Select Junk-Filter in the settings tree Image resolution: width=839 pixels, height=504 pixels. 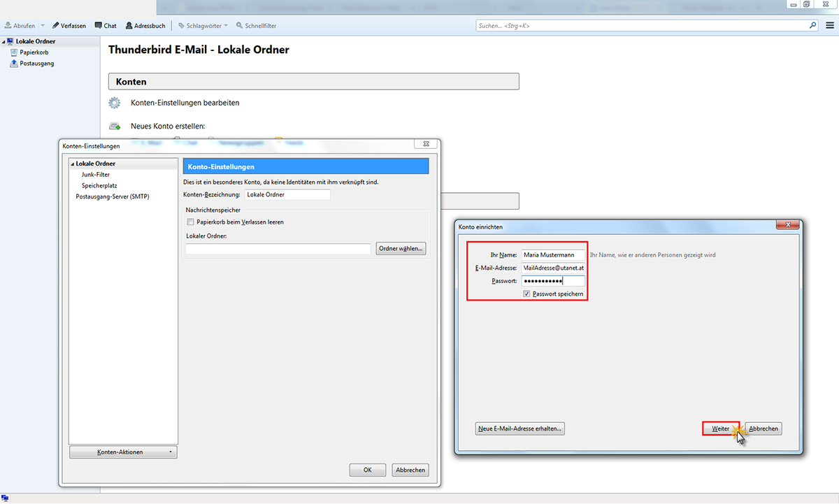pos(96,175)
